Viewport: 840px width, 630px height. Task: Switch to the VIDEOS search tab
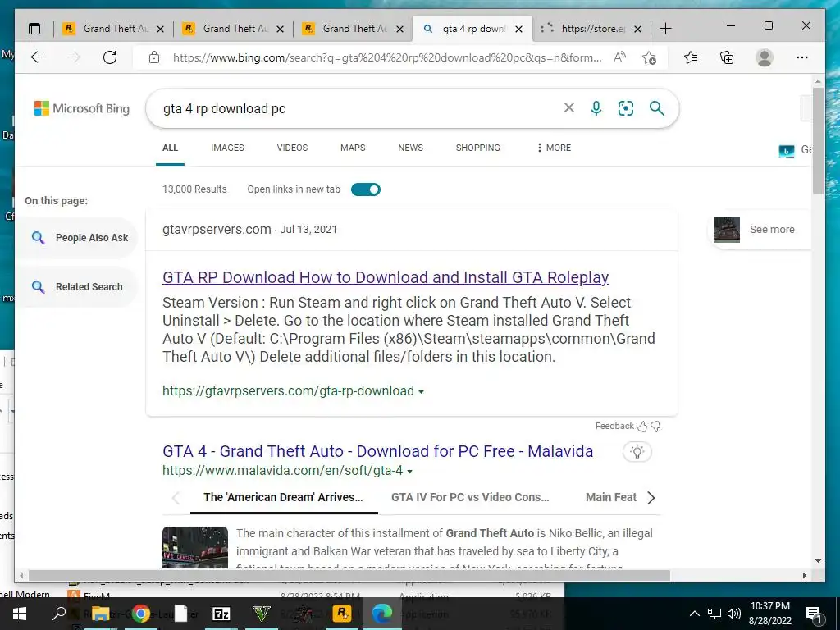point(292,148)
